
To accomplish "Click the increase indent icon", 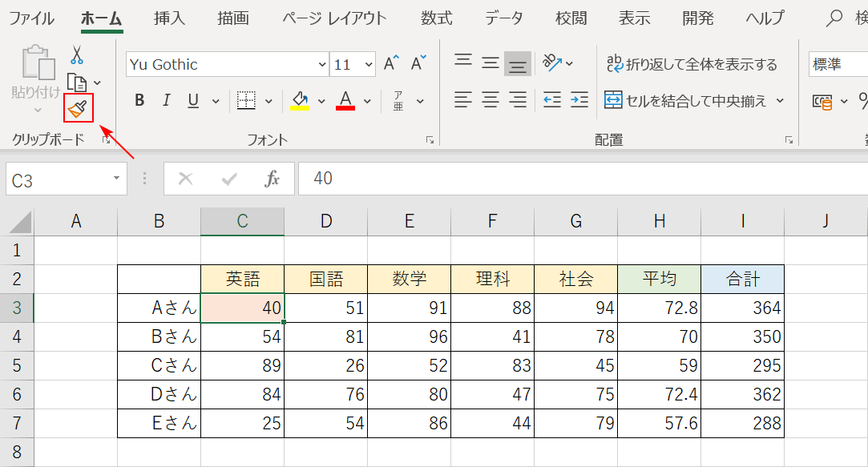I will point(578,100).
